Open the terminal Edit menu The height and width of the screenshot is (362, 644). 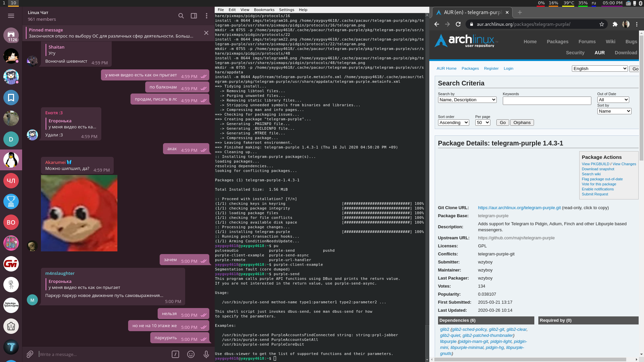point(232,10)
